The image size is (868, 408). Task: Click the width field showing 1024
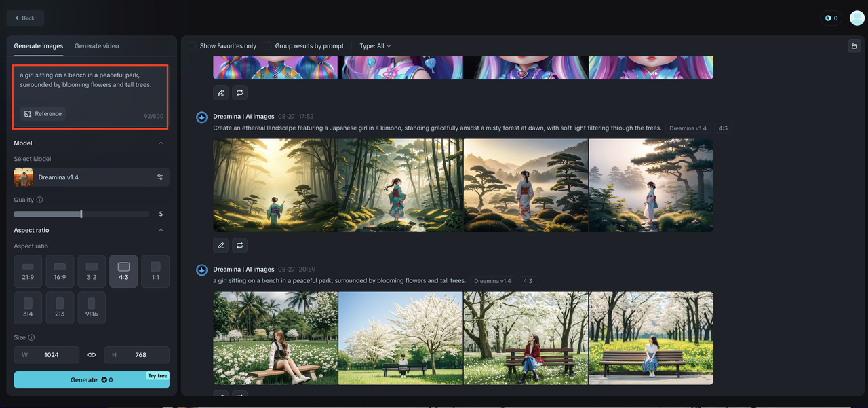point(47,354)
